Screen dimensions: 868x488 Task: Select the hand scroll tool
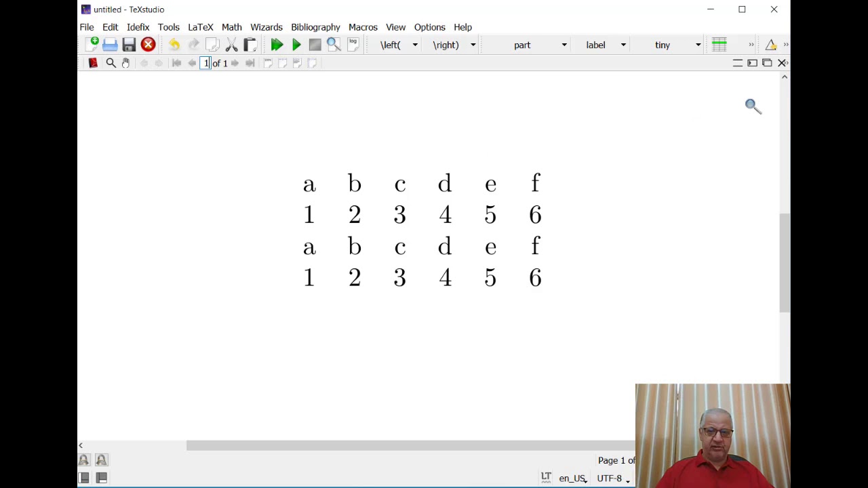(x=125, y=63)
